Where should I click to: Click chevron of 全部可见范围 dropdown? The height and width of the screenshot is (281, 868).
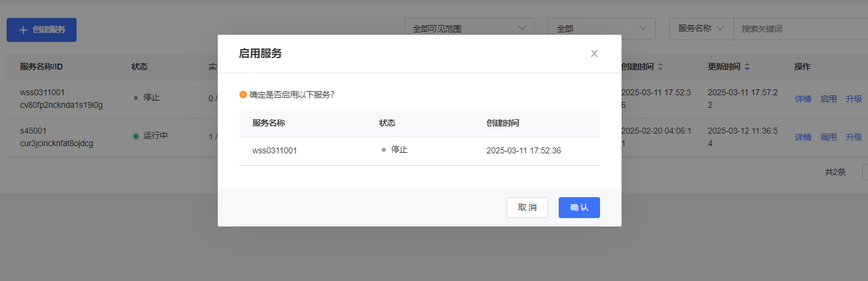tap(522, 28)
